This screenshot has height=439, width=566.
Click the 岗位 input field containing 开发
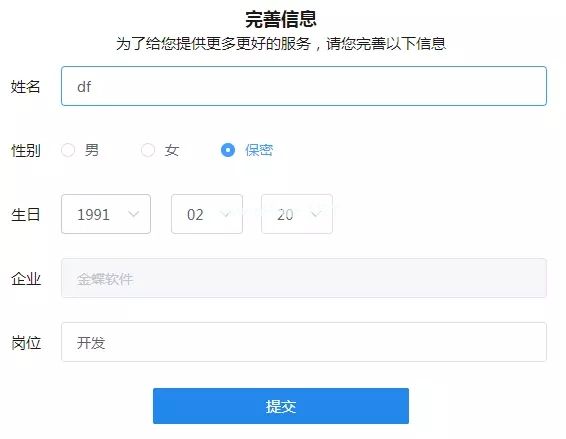pos(304,342)
